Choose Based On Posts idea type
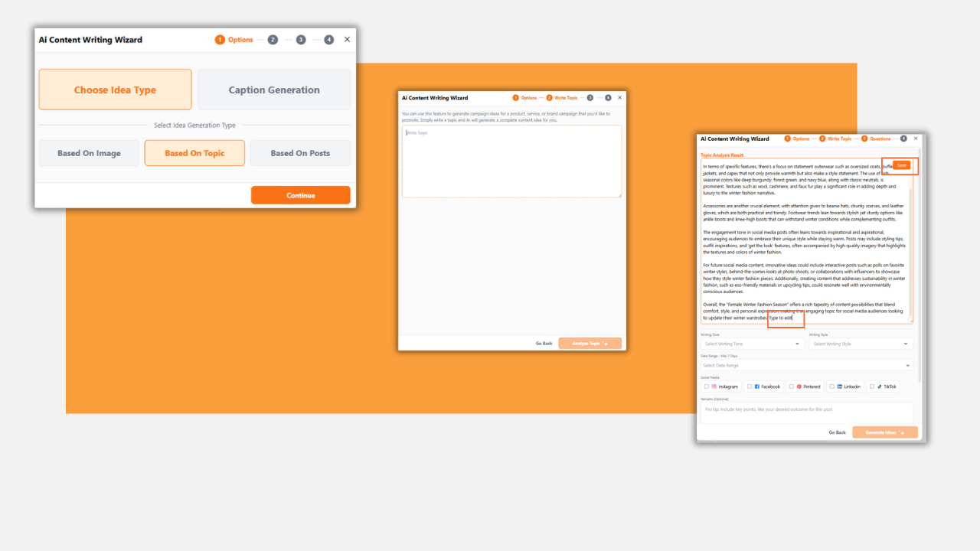Screen dimensions: 980x551 point(300,153)
